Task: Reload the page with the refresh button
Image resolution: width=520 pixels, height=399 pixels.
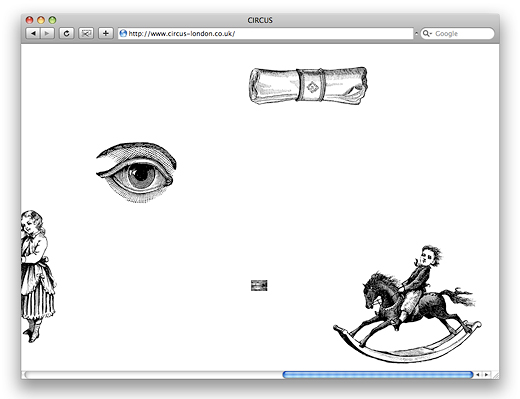Action: [67, 33]
